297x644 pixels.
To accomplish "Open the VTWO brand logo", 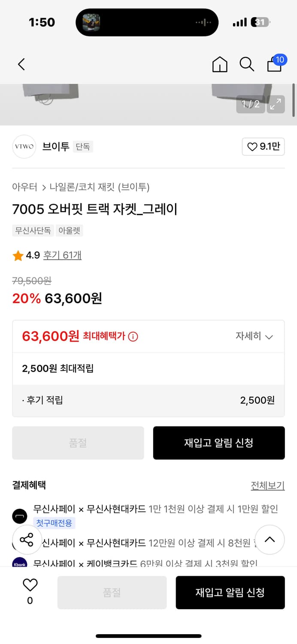I will [x=24, y=147].
